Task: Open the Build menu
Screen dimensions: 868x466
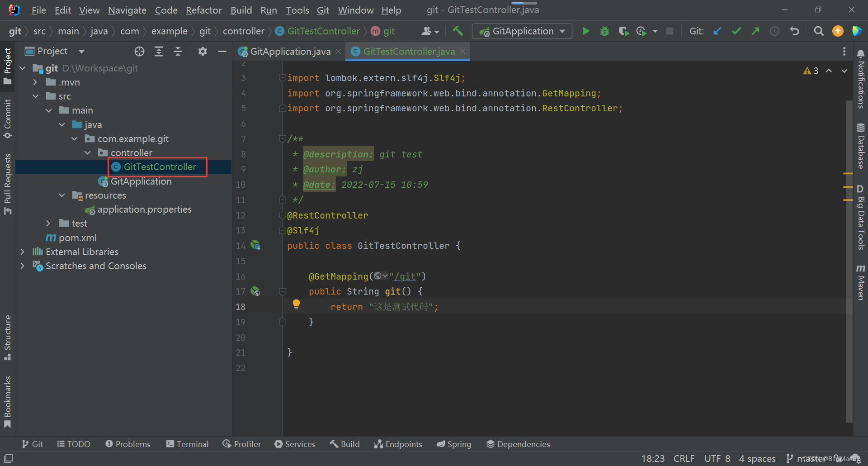Action: tap(241, 10)
